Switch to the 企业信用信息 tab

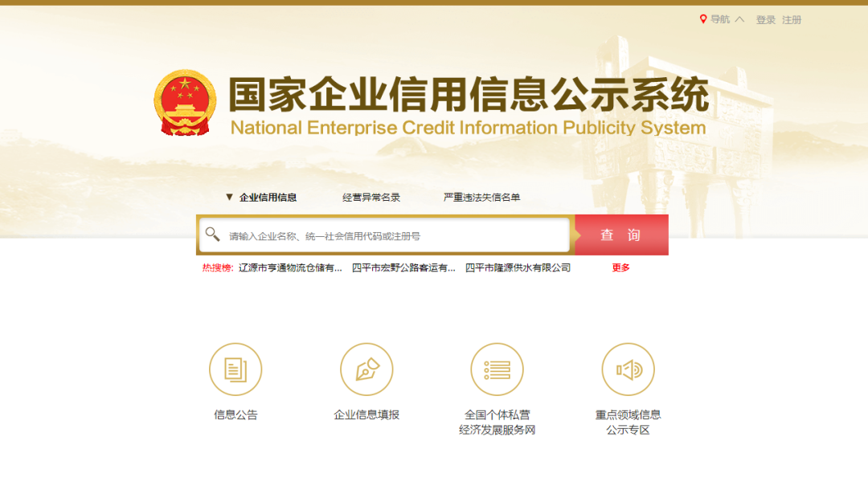click(268, 198)
